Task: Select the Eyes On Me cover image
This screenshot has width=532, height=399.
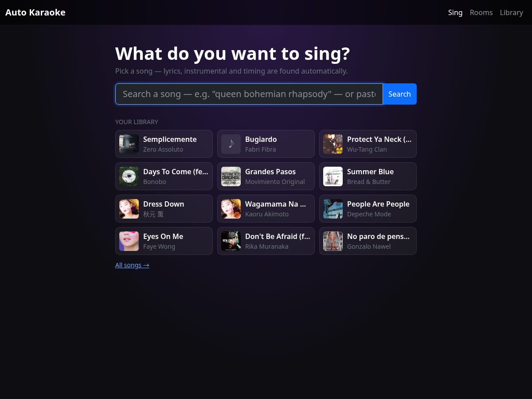Action: tap(129, 241)
